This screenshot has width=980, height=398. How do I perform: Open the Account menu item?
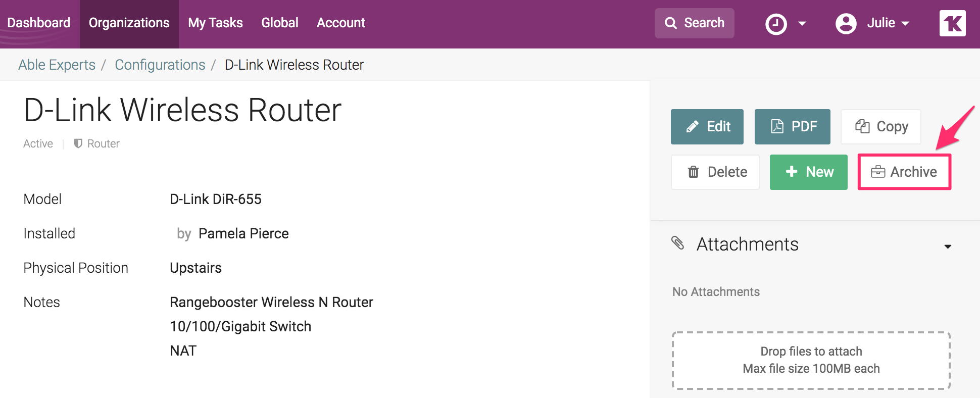pyautogui.click(x=340, y=23)
